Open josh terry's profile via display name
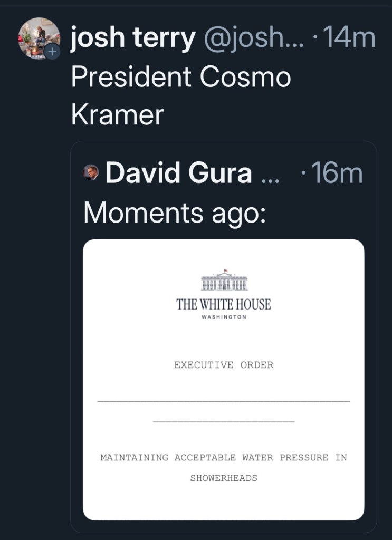This screenshot has width=392, height=540. pyautogui.click(x=132, y=40)
